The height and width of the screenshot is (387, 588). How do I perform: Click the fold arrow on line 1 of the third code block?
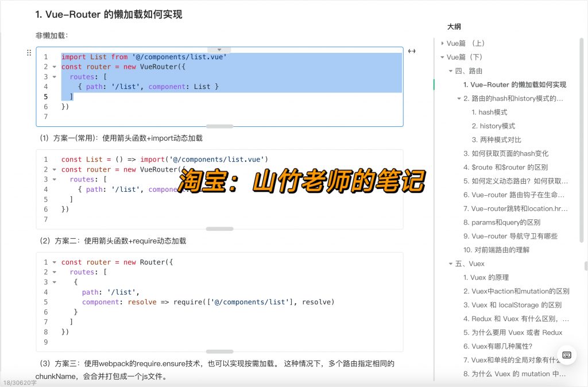(x=53, y=262)
